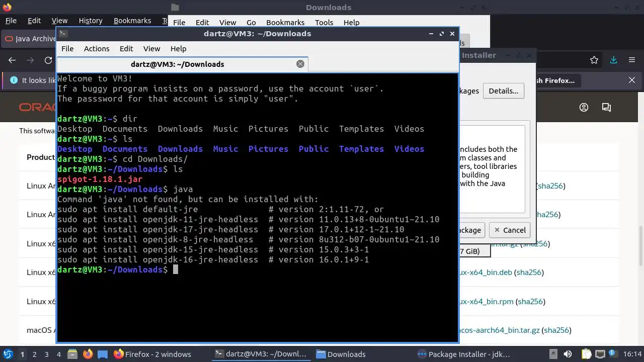This screenshot has width=644, height=362.
Task: Click the info icon in Firefox notification bar
Action: 14,80
